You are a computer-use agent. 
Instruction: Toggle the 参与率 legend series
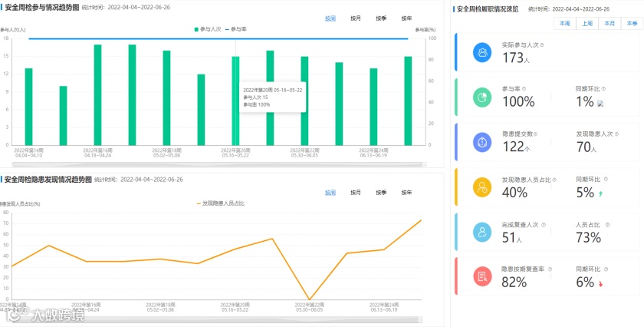click(236, 29)
